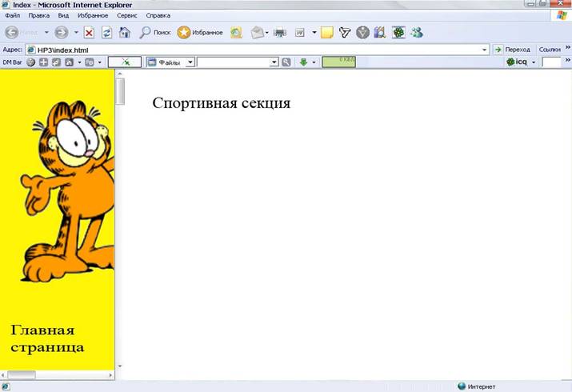The image size is (572, 392).
Task: Click the books research icon
Action: pyautogui.click(x=380, y=33)
